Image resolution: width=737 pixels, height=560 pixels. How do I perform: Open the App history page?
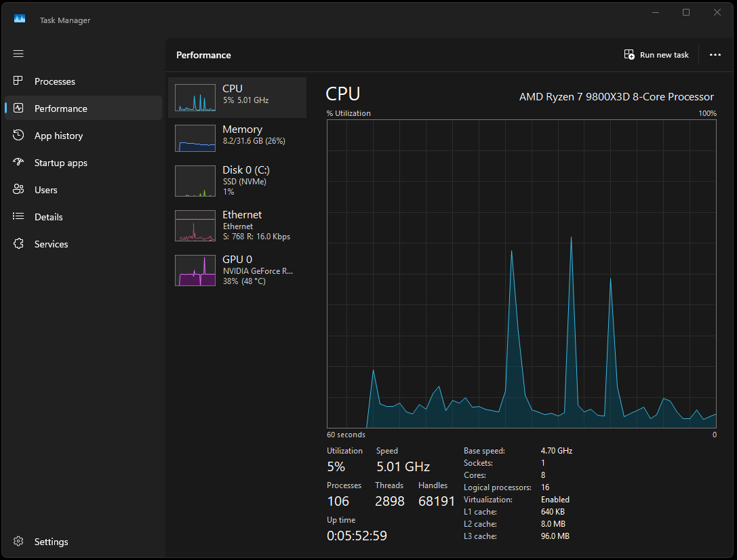[83, 136]
